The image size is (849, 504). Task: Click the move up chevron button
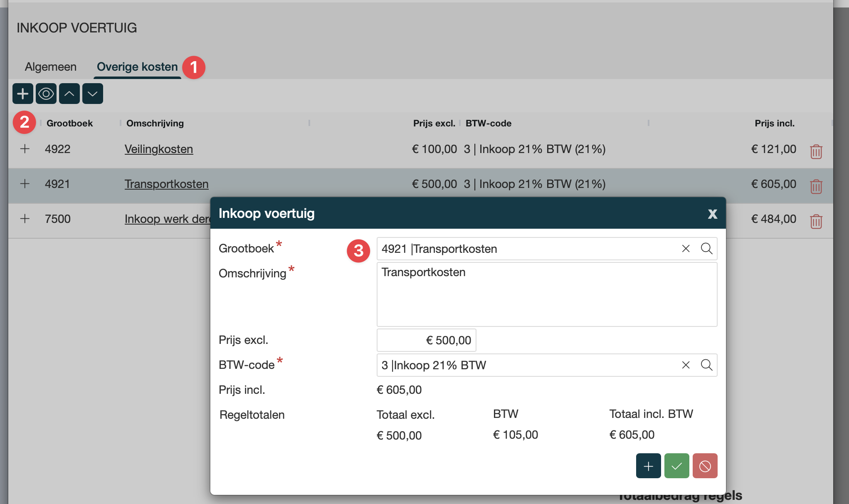pos(69,94)
